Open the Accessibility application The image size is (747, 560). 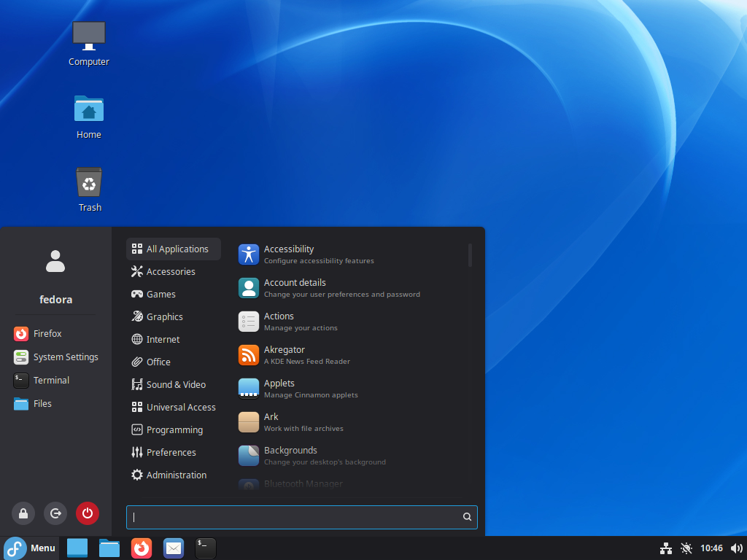(x=350, y=254)
